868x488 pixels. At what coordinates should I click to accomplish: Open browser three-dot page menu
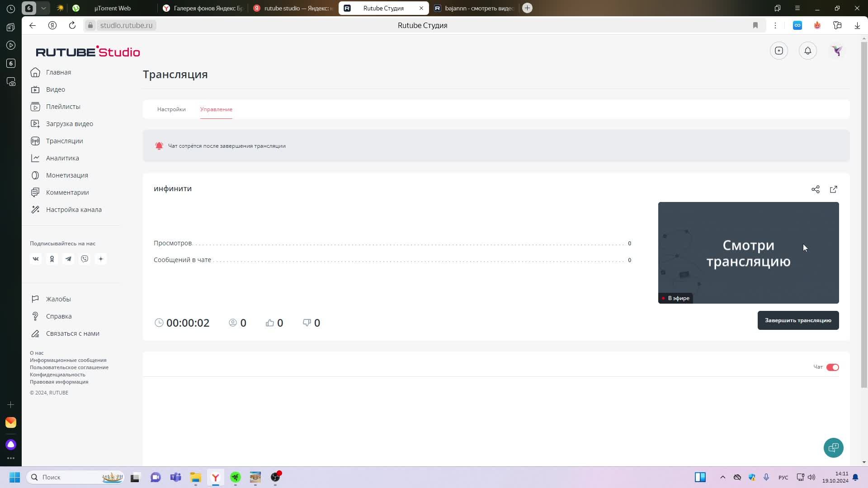(x=775, y=25)
